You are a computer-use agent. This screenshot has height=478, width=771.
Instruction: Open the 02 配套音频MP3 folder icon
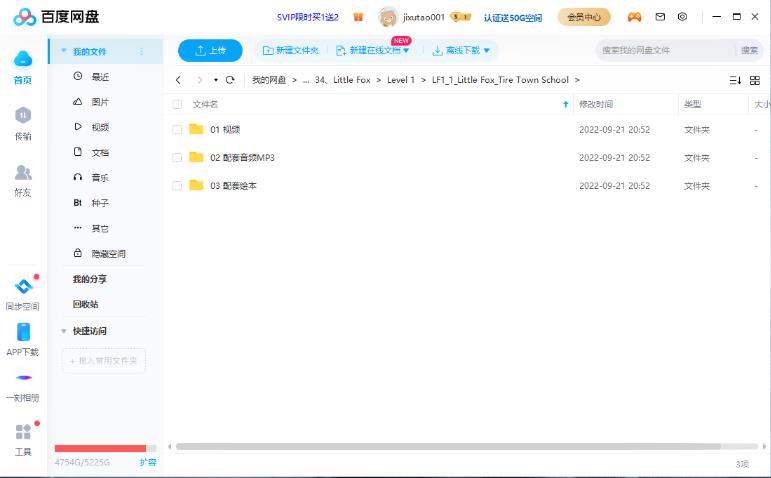click(196, 157)
